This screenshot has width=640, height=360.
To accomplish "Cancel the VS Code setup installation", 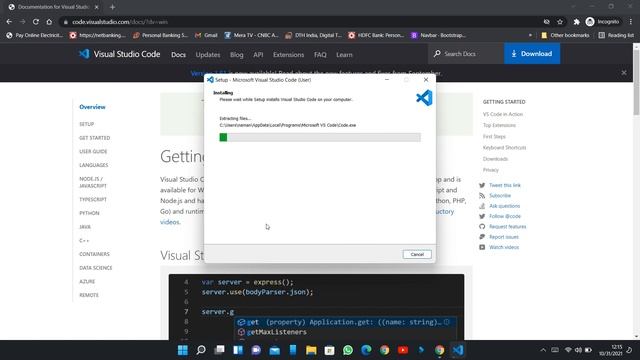I will (x=417, y=254).
